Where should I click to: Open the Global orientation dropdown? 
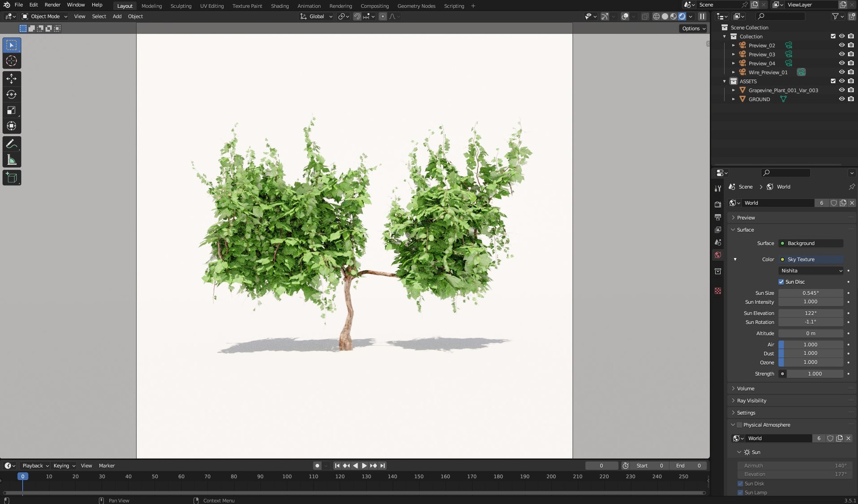[316, 16]
